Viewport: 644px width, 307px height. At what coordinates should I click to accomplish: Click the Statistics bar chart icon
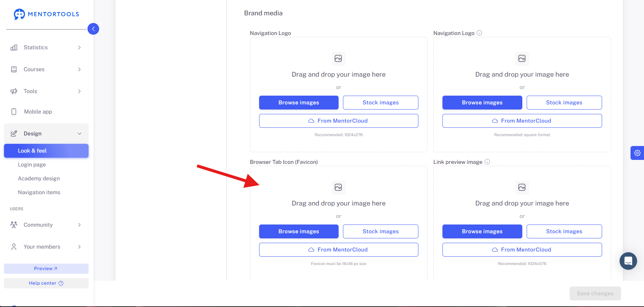pyautogui.click(x=14, y=47)
